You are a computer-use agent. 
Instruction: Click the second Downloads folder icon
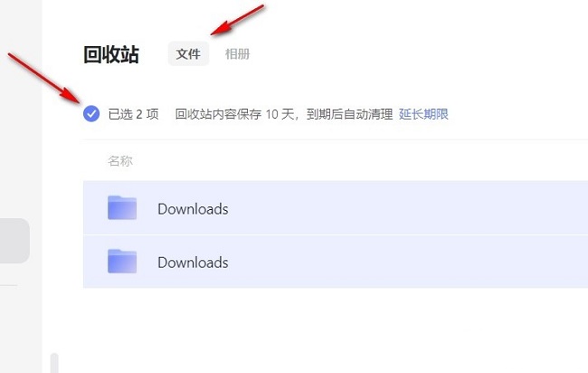pos(122,261)
